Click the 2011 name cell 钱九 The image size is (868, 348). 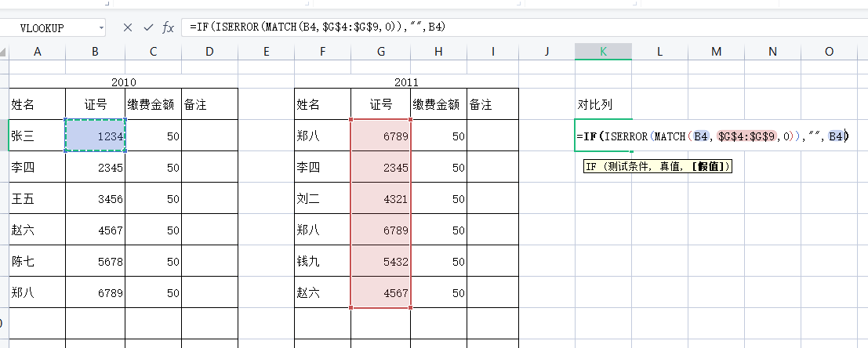pyautogui.click(x=322, y=261)
